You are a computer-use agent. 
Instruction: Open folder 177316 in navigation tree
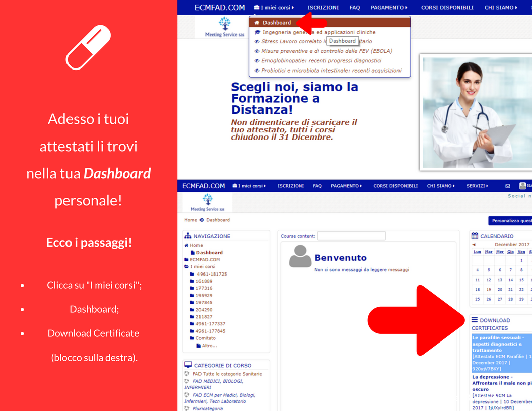(204, 288)
